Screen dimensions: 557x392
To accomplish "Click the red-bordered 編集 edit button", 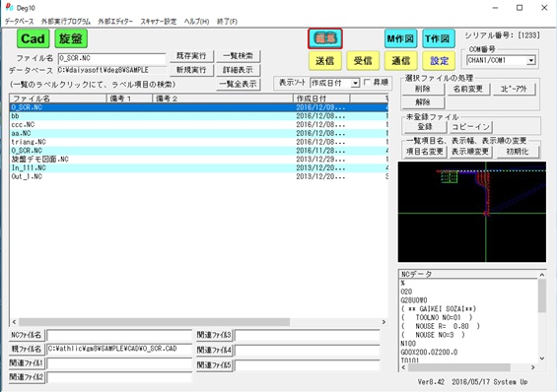I will 325,38.
